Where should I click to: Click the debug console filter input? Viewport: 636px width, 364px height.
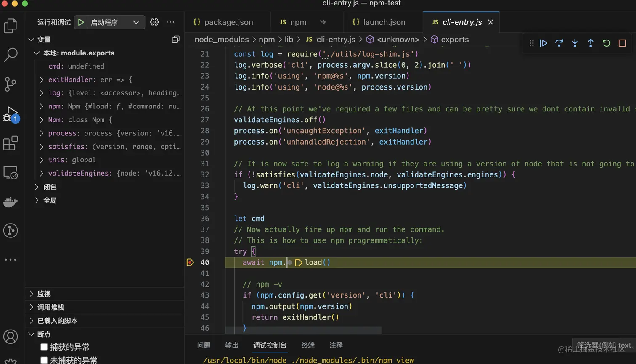point(604,345)
